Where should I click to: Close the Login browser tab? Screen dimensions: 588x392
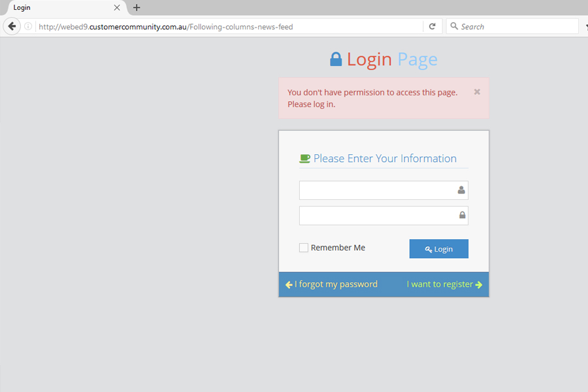point(117,8)
